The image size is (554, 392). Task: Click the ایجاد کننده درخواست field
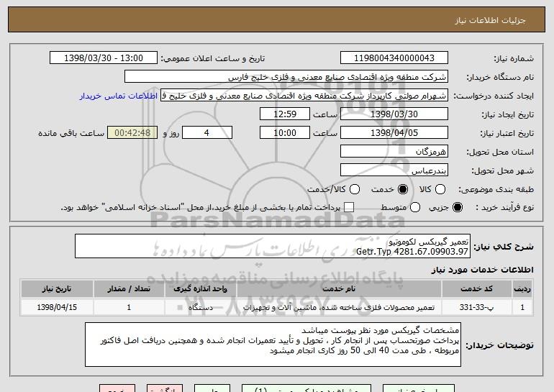[304, 96]
